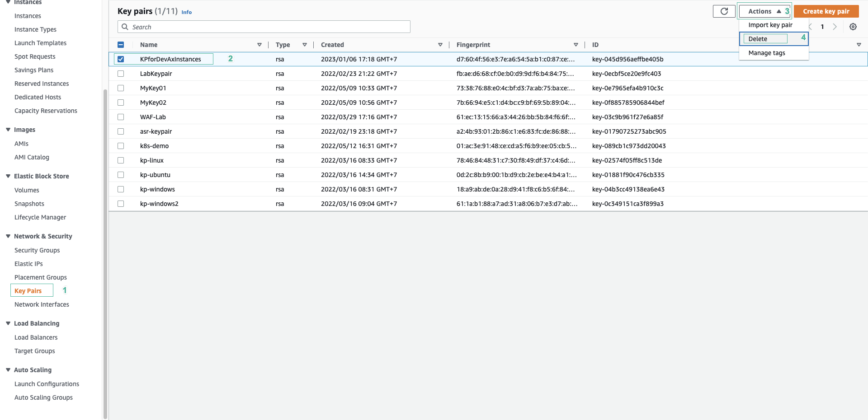Screen dimensions: 868x420
Task: Open Elastic IPs page
Action: (x=28, y=264)
